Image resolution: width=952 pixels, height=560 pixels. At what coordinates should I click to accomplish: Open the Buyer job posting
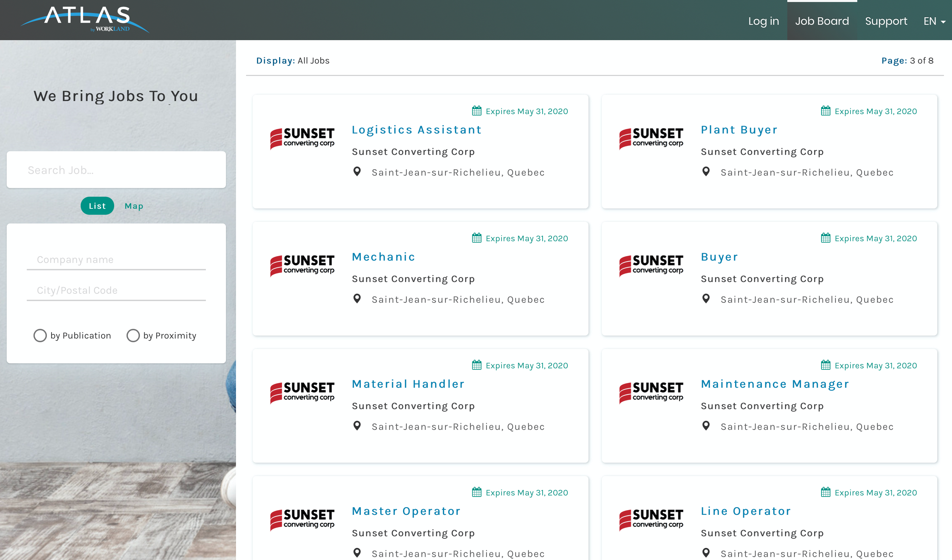click(x=719, y=257)
